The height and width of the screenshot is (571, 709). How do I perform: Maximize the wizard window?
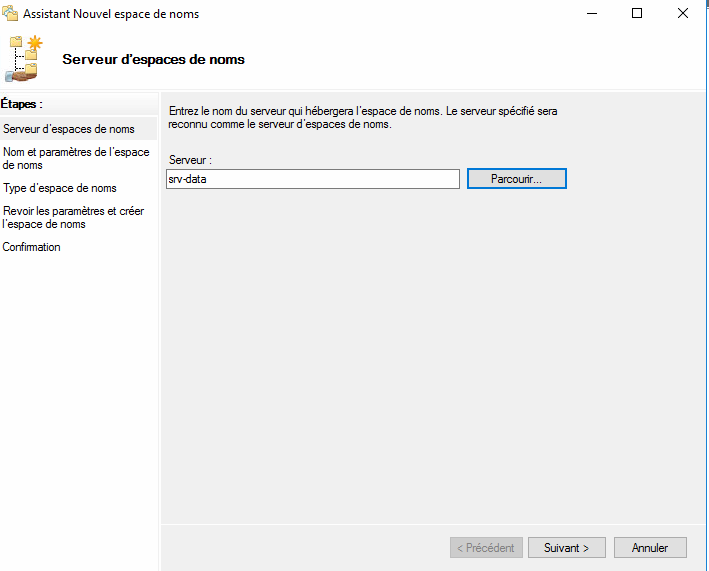637,14
